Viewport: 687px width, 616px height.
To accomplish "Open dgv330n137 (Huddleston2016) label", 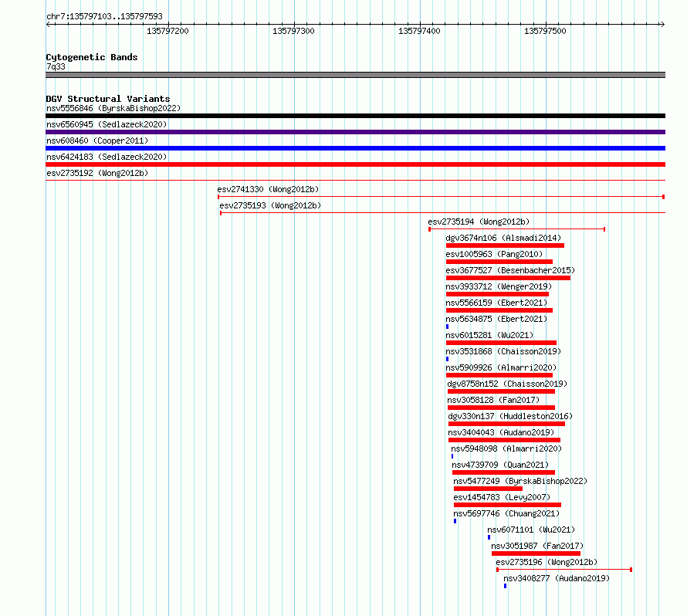I will coord(510,416).
